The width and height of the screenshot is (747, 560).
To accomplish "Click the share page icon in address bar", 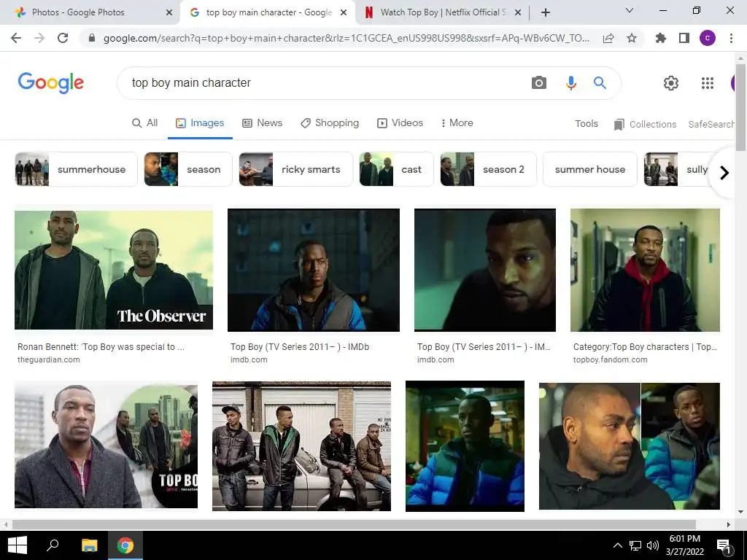I will [x=608, y=39].
